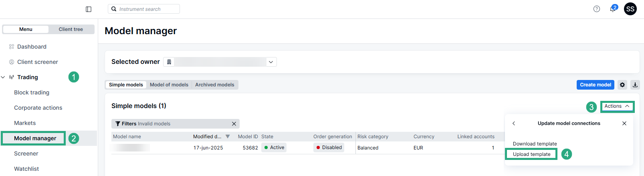Open notifications bell icon
Image resolution: width=644 pixels, height=176 pixels.
pos(613,9)
